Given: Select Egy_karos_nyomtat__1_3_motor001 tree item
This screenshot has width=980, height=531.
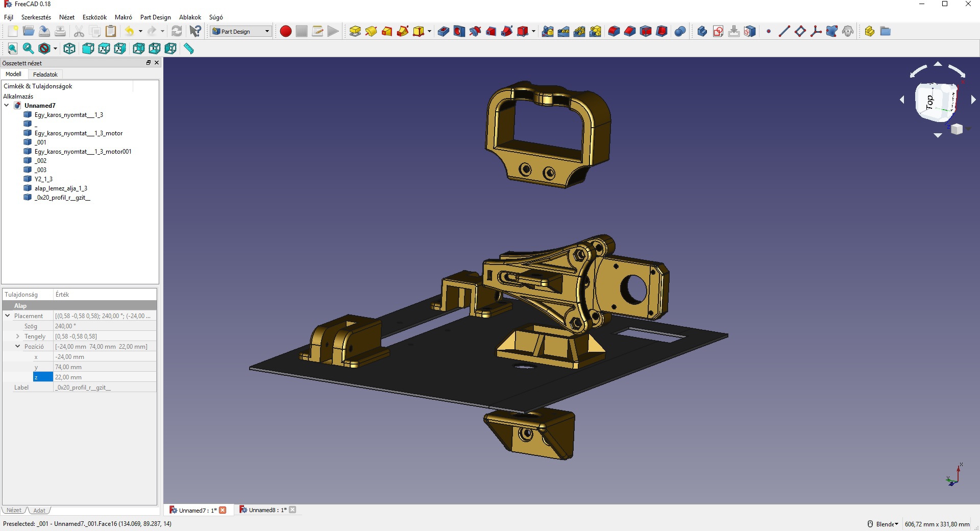Looking at the screenshot, I should point(83,152).
